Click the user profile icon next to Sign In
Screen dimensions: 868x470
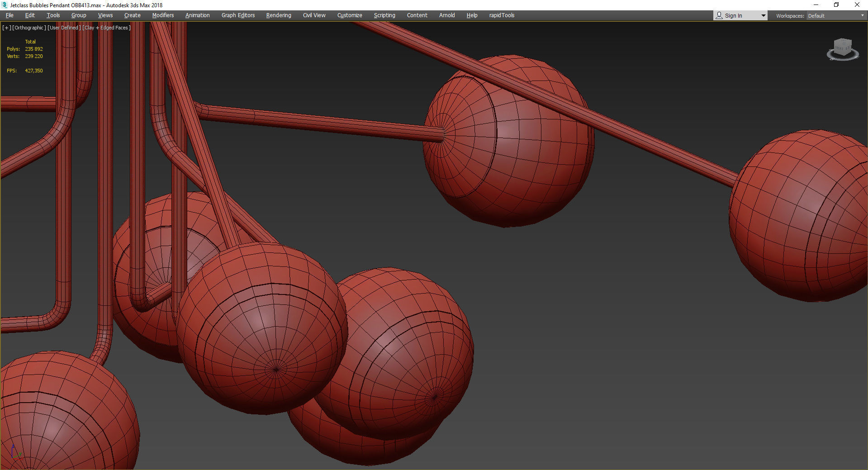[719, 15]
